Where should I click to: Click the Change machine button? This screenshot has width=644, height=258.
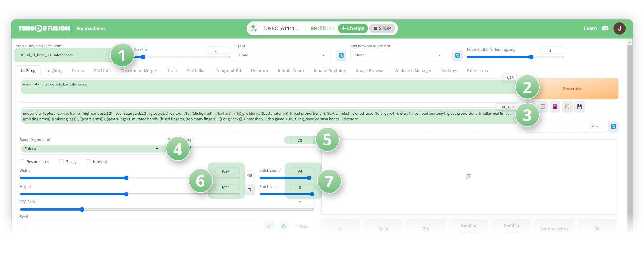click(x=353, y=28)
